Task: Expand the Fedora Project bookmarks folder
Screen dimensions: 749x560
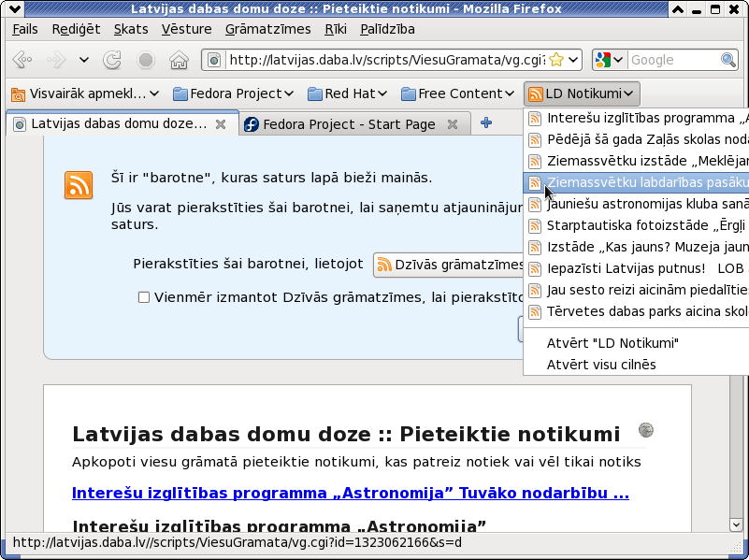Action: [233, 93]
